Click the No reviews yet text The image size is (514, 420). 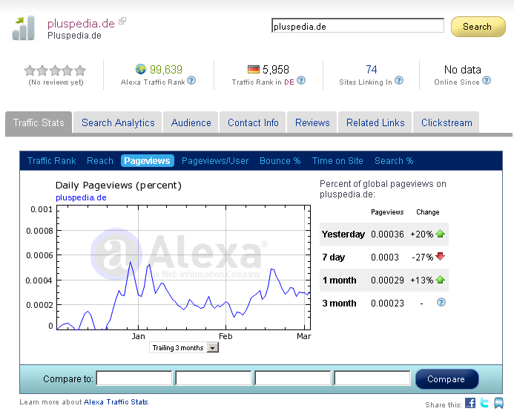(56, 82)
